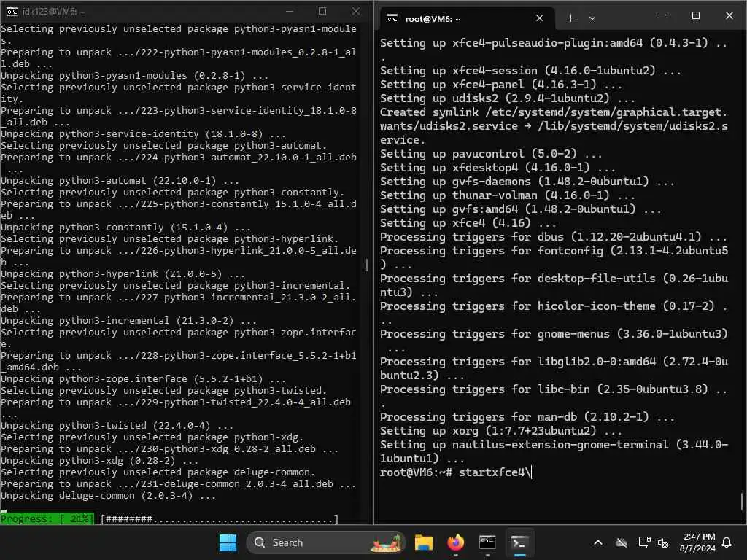Maximize the idk123@VM6 window
The image size is (747, 560).
[322, 11]
